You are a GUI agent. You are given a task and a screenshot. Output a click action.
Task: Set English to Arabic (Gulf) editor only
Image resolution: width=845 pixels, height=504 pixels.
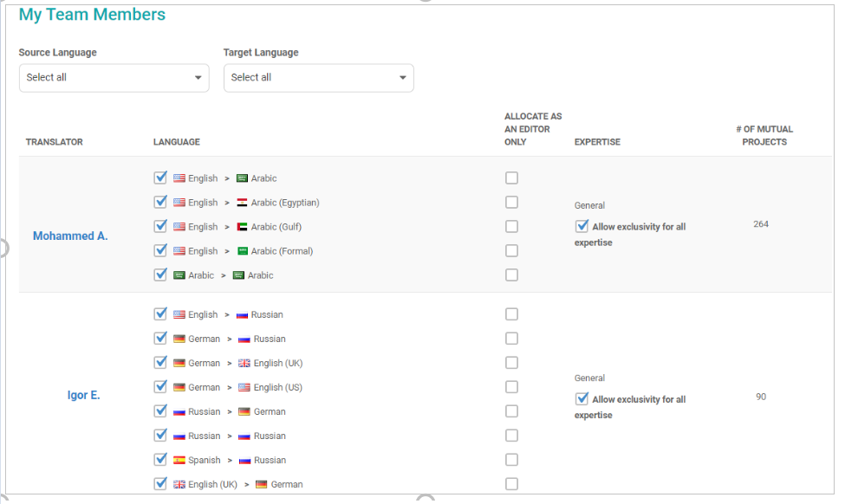(x=511, y=226)
